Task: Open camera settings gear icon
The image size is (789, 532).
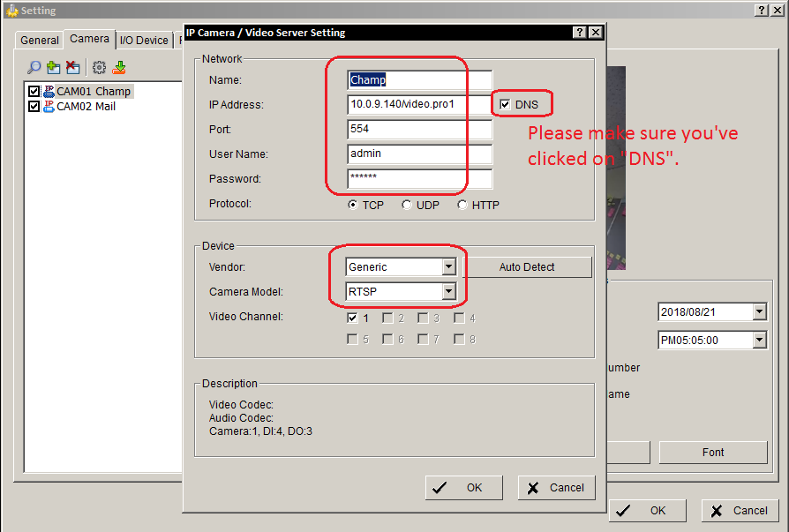Action: click(x=100, y=67)
